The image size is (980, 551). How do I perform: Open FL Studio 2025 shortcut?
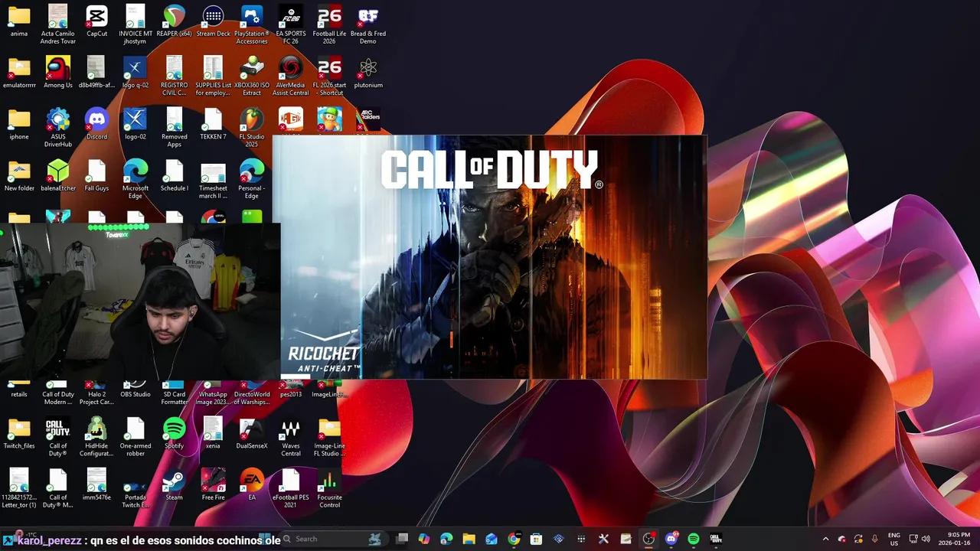coord(252,127)
